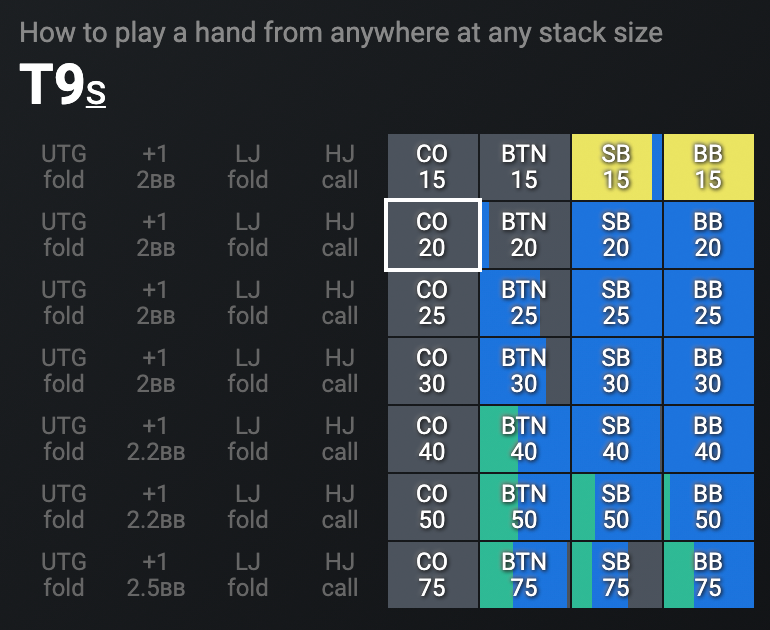Pick the BB 25 cell
The height and width of the screenshot is (630, 770).
708,303
